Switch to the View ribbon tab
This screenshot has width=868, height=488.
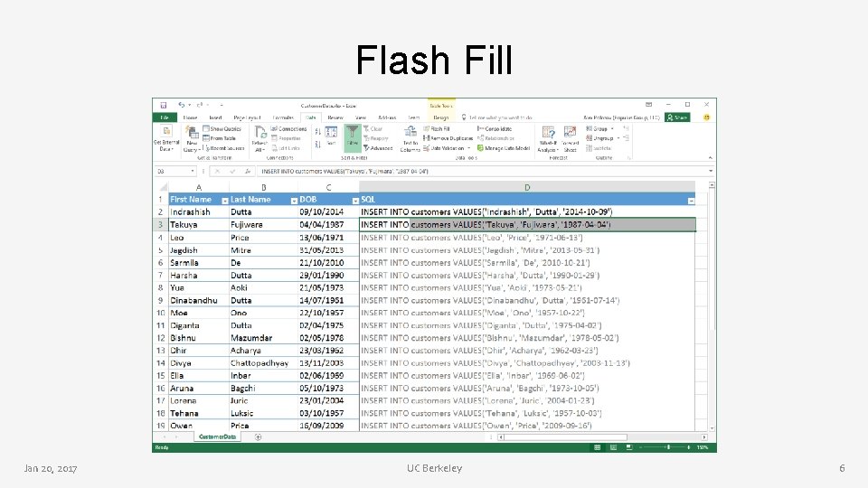(x=361, y=117)
